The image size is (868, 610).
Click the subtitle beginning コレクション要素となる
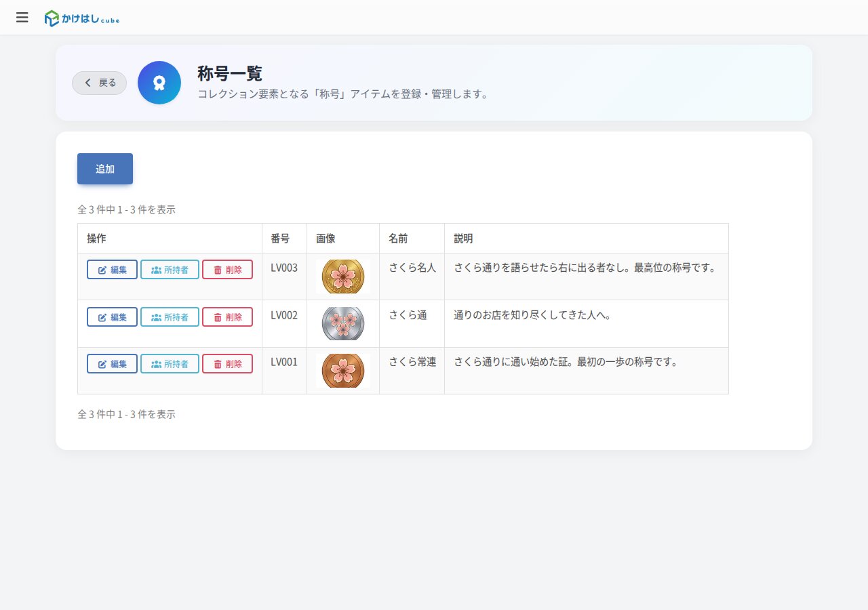(x=343, y=94)
